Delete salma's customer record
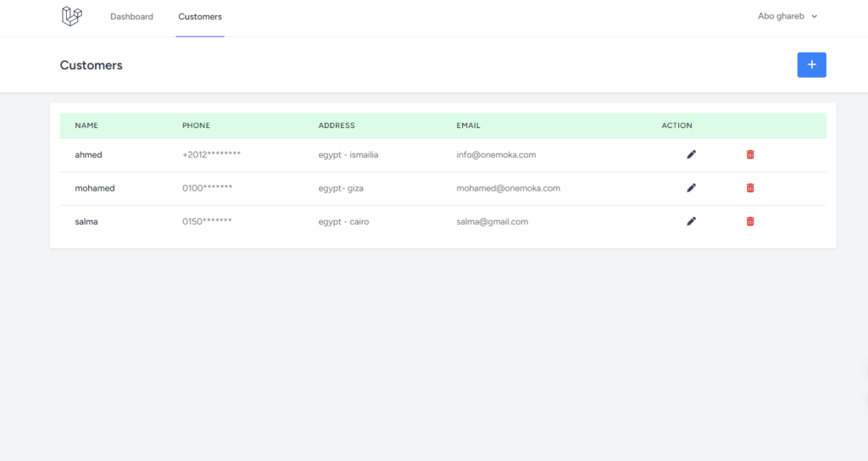868x461 pixels. (750, 221)
